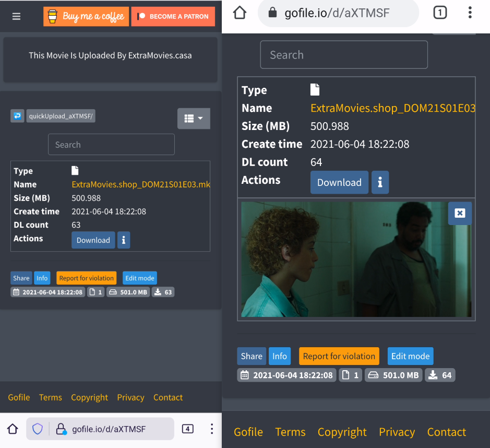This screenshot has width=490, height=448.
Task: Click the document file type icon
Action: coord(315,89)
